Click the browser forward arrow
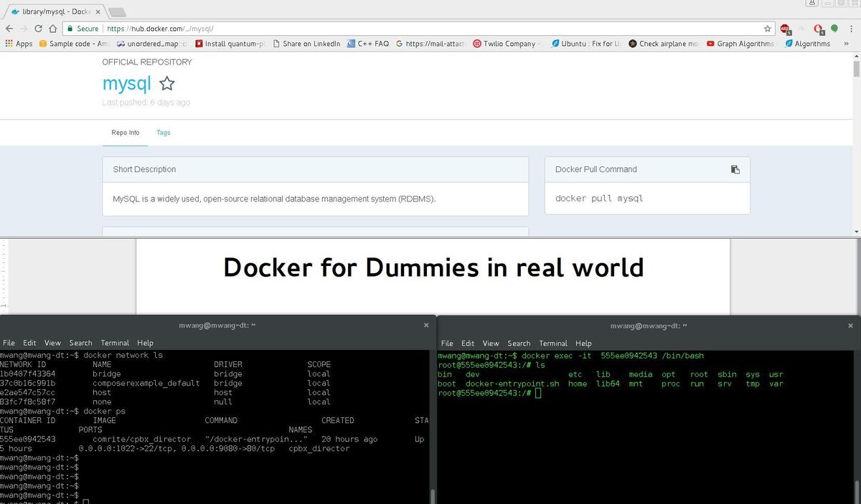 (24, 29)
